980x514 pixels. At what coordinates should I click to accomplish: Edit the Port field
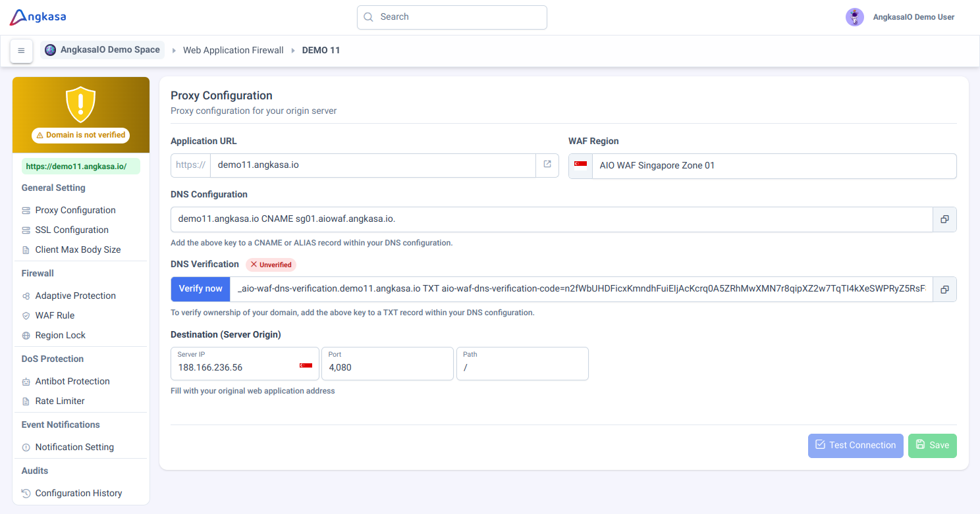pyautogui.click(x=387, y=363)
